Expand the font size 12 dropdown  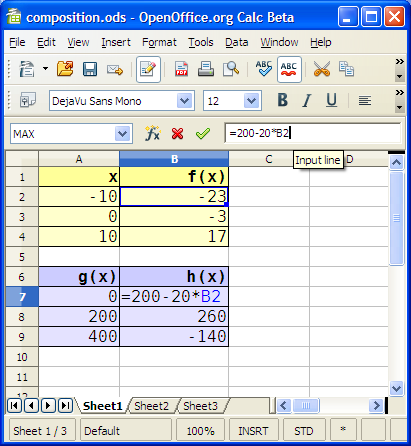click(x=252, y=100)
